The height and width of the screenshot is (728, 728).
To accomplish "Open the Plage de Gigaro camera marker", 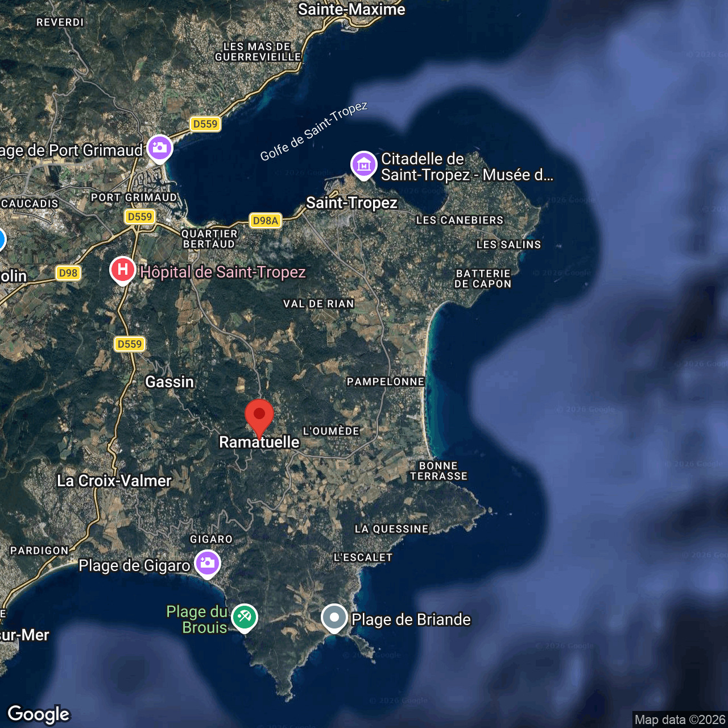I will pos(208,564).
